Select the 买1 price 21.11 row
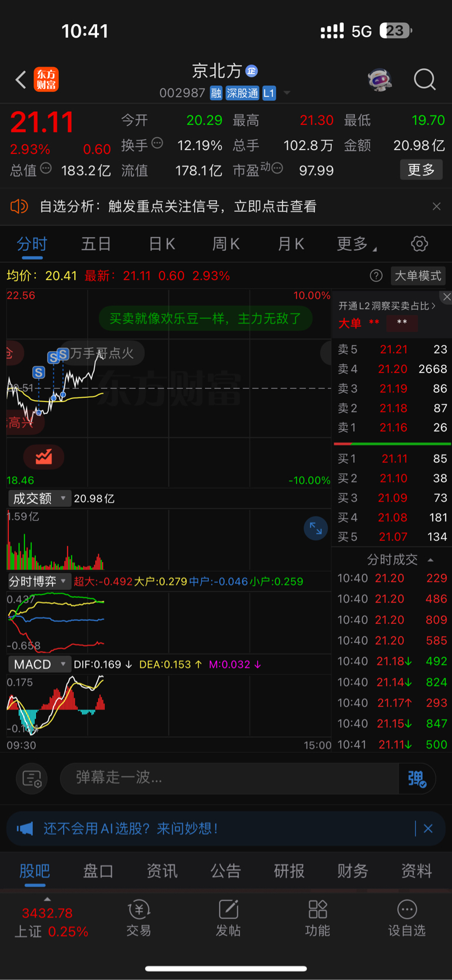Screen dimensions: 452x980 click(x=393, y=459)
